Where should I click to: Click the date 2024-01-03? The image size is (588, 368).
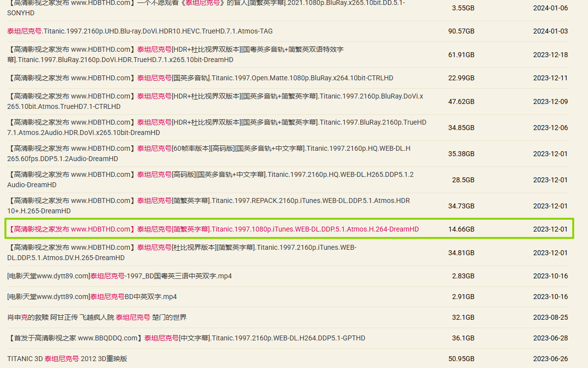tap(551, 31)
